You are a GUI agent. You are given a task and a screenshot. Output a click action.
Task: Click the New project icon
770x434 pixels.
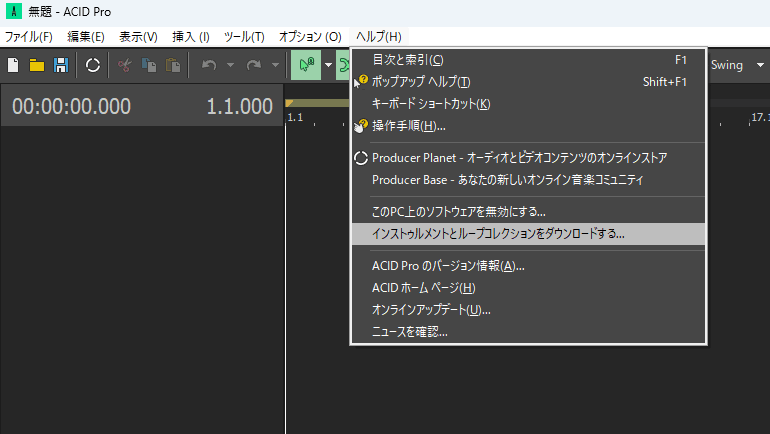coord(13,65)
